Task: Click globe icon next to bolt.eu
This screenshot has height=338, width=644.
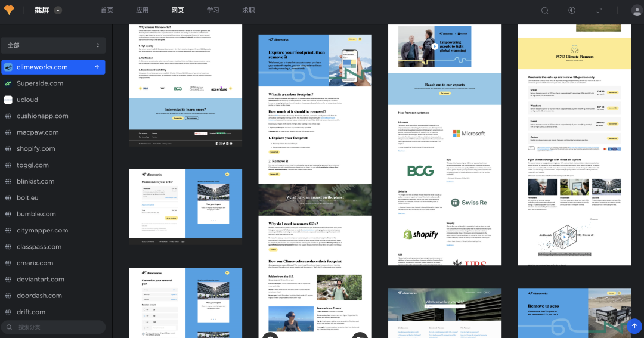Action: pos(8,197)
